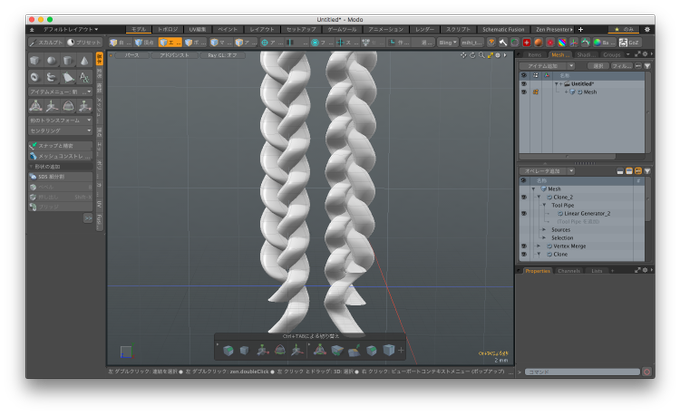Click first cube icon in bottom tool palette

[x=228, y=350]
